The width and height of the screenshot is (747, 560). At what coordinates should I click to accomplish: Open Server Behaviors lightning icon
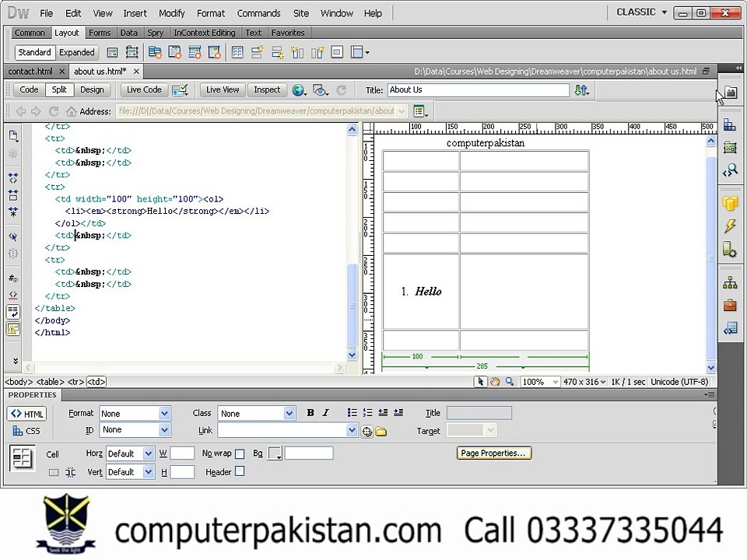[729, 226]
